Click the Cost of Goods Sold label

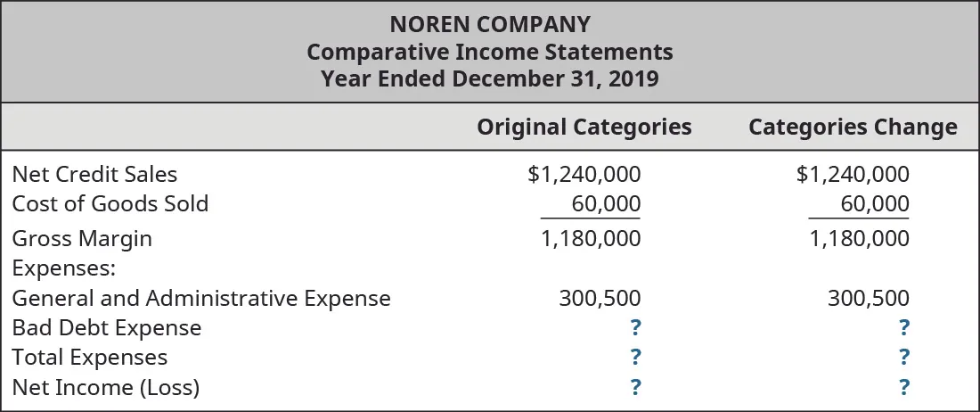tap(110, 204)
